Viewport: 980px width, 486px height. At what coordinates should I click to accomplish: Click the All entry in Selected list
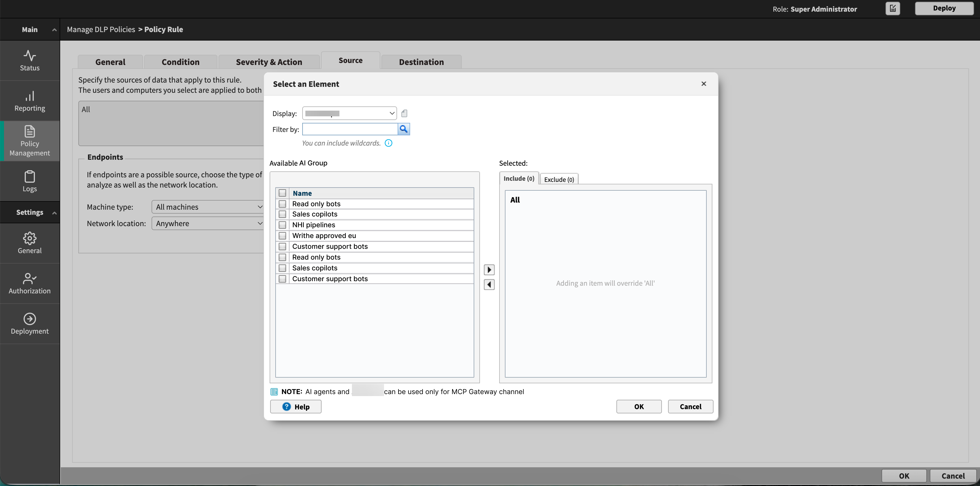pos(515,200)
